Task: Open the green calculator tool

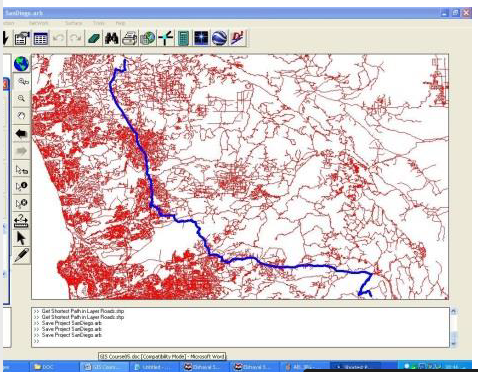Action: pos(183,39)
